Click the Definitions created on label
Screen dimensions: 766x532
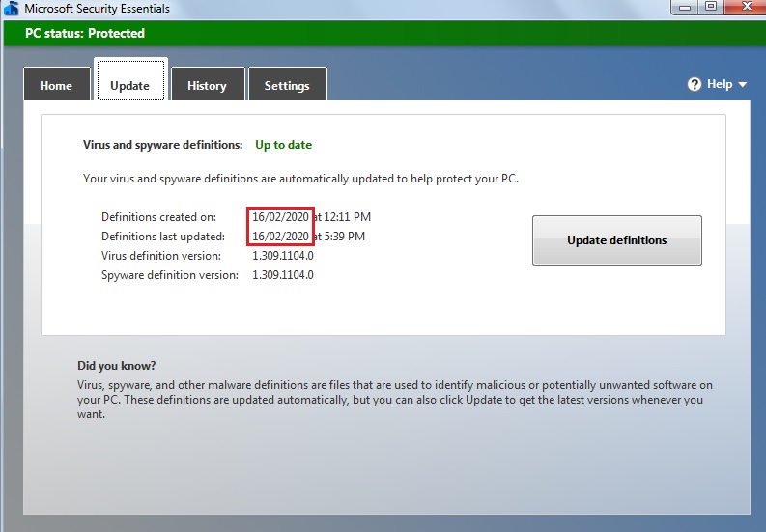click(x=158, y=217)
